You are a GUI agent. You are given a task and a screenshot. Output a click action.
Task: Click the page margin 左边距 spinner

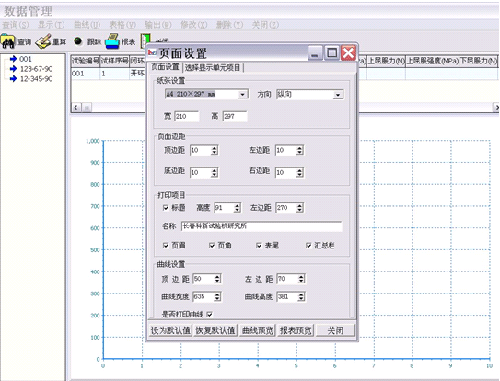289,150
